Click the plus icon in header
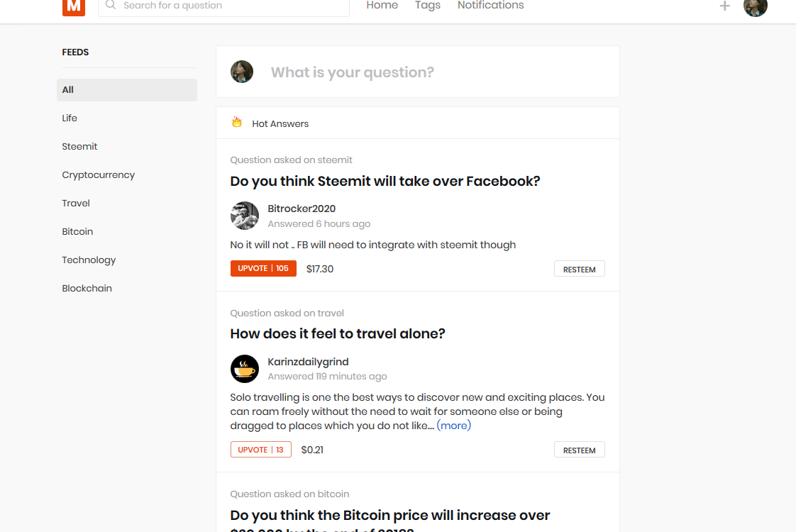 (x=724, y=6)
